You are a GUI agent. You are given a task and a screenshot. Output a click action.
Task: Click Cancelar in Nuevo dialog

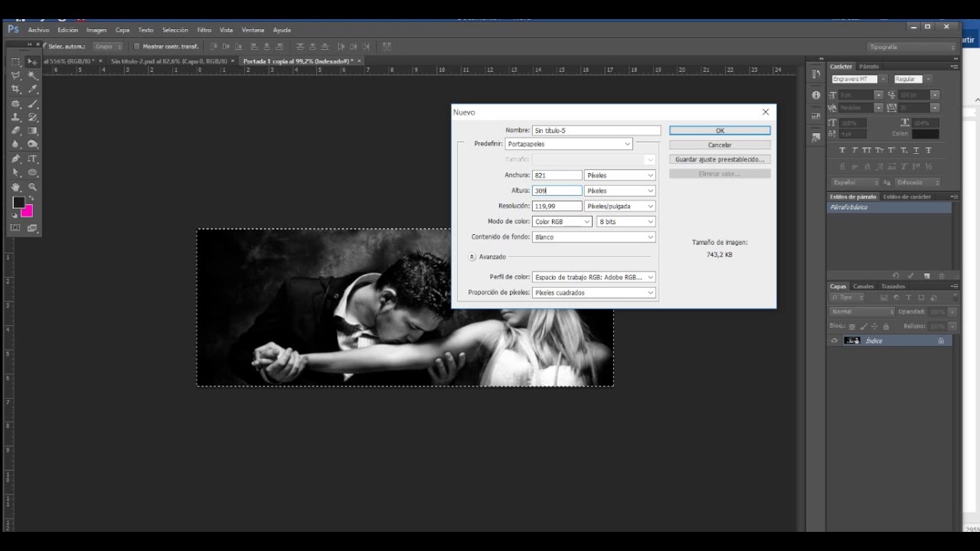click(x=720, y=145)
